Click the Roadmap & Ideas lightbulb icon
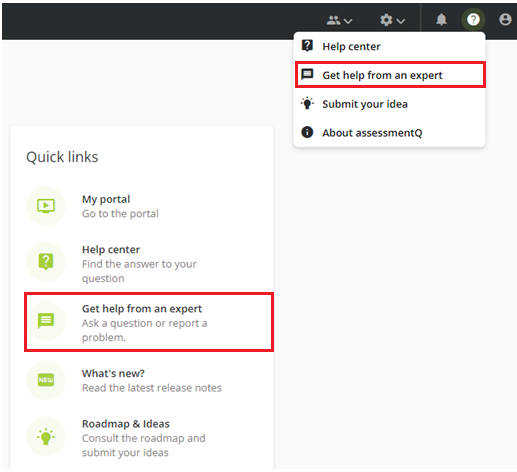 coord(46,436)
